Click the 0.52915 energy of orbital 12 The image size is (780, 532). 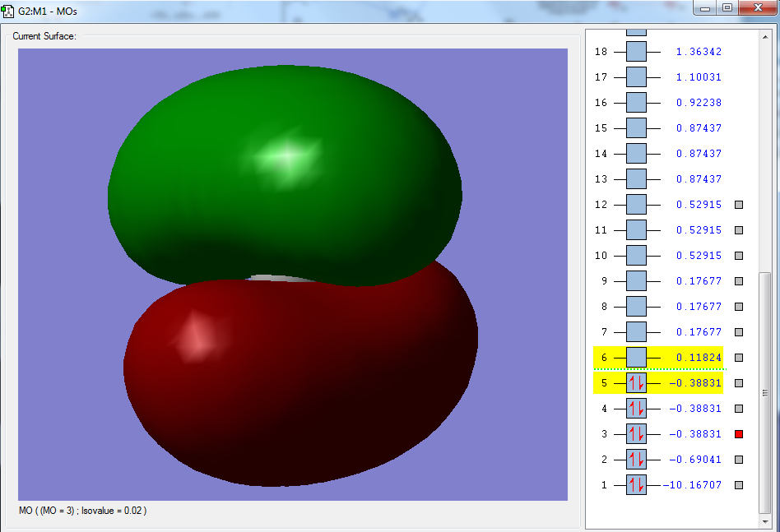pyautogui.click(x=699, y=205)
